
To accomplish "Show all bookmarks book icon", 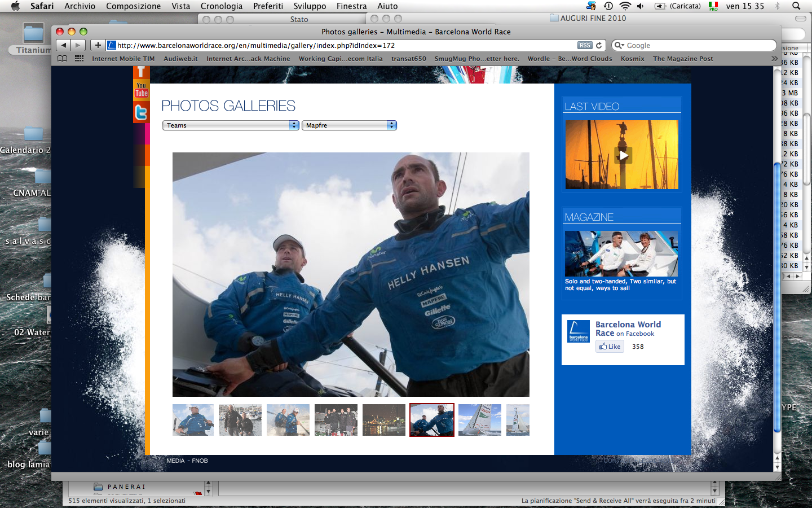I will pyautogui.click(x=62, y=59).
